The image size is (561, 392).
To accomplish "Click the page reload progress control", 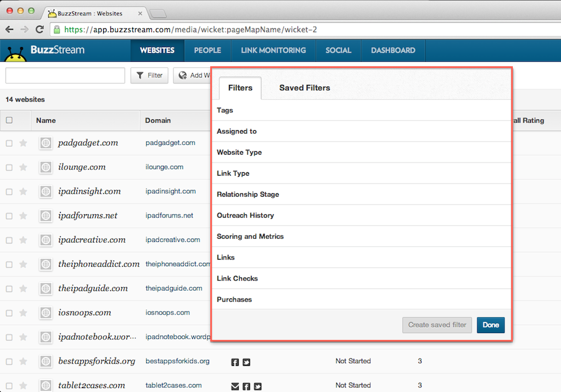I will click(x=39, y=28).
